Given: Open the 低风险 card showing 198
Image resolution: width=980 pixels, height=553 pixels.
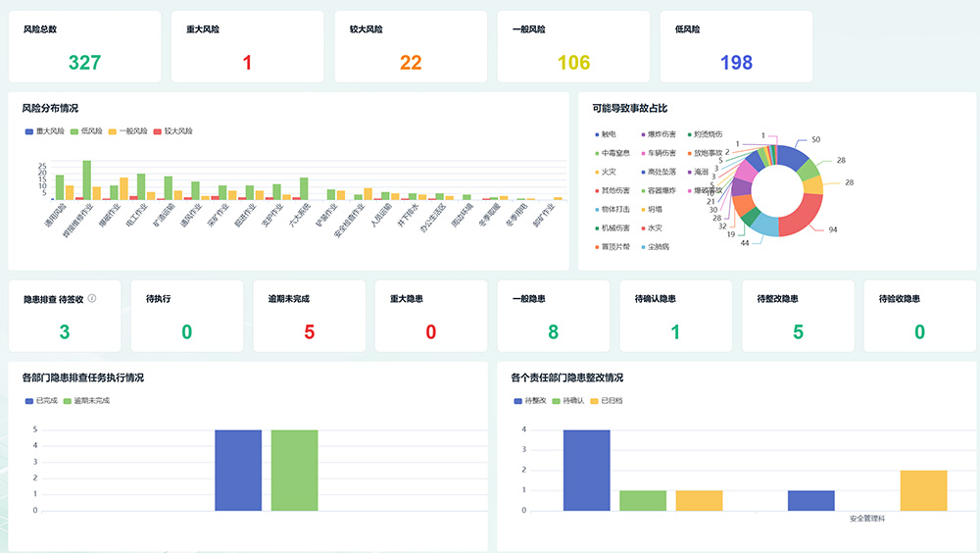Looking at the screenshot, I should pyautogui.click(x=736, y=46).
